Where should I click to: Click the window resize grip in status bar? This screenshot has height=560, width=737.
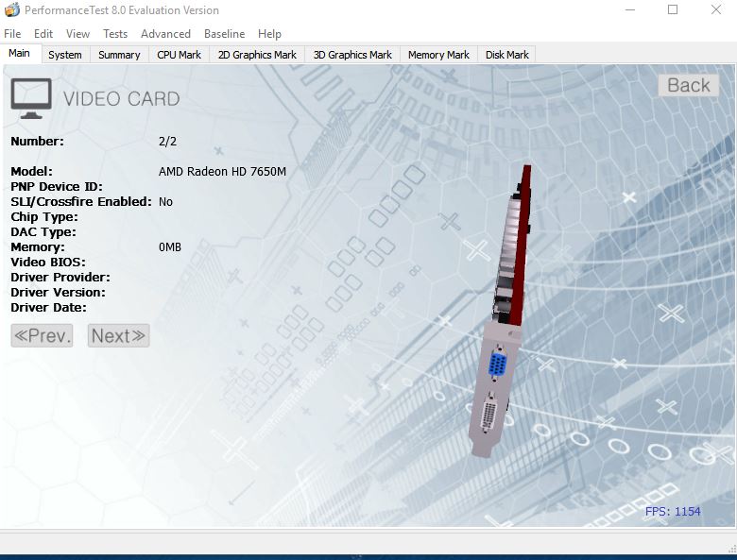coord(731,549)
